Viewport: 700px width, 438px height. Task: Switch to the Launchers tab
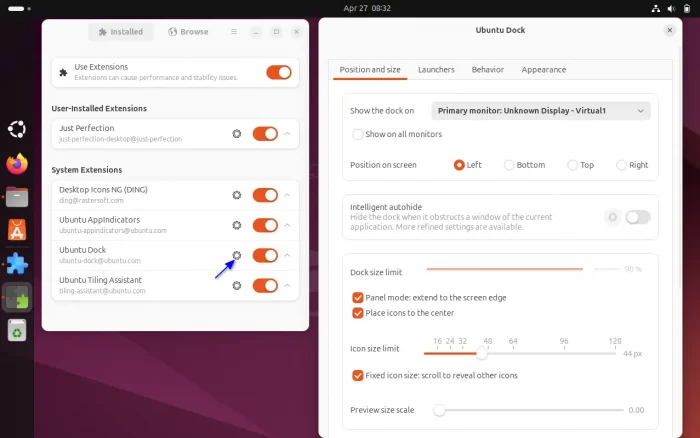click(436, 70)
